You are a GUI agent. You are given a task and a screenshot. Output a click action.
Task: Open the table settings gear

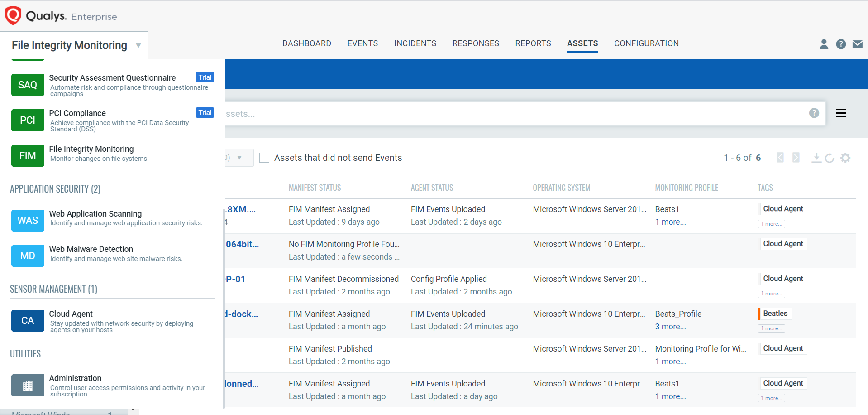pos(845,158)
